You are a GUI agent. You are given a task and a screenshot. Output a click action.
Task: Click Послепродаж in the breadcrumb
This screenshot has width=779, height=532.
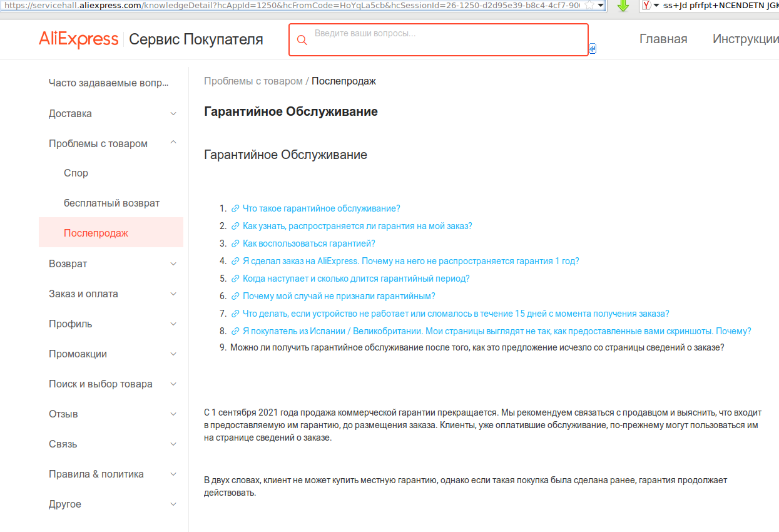tap(344, 81)
